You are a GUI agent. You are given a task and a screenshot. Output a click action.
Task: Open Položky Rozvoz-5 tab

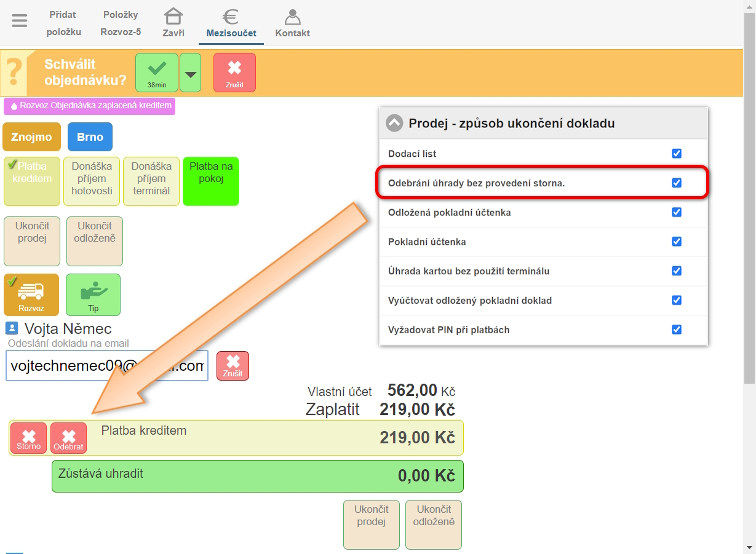coord(121,23)
